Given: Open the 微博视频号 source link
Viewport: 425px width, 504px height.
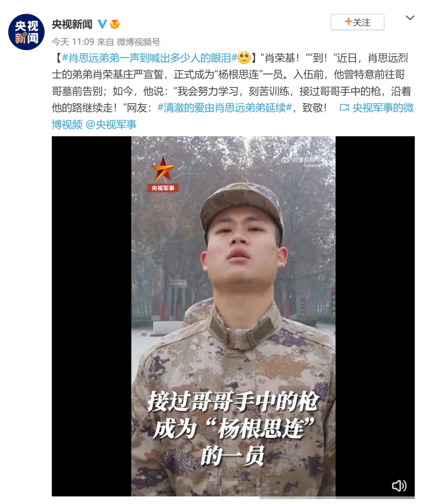Looking at the screenshot, I should click(139, 42).
